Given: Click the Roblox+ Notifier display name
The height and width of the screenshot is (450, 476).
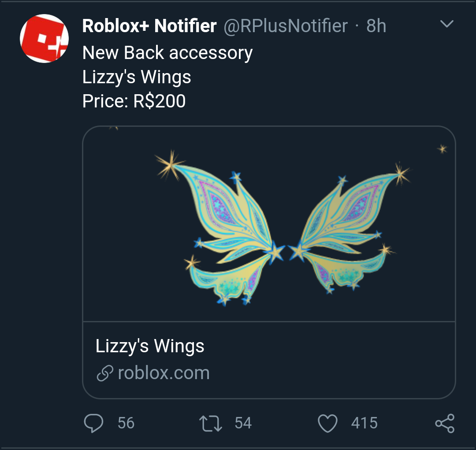Looking at the screenshot, I should (149, 26).
